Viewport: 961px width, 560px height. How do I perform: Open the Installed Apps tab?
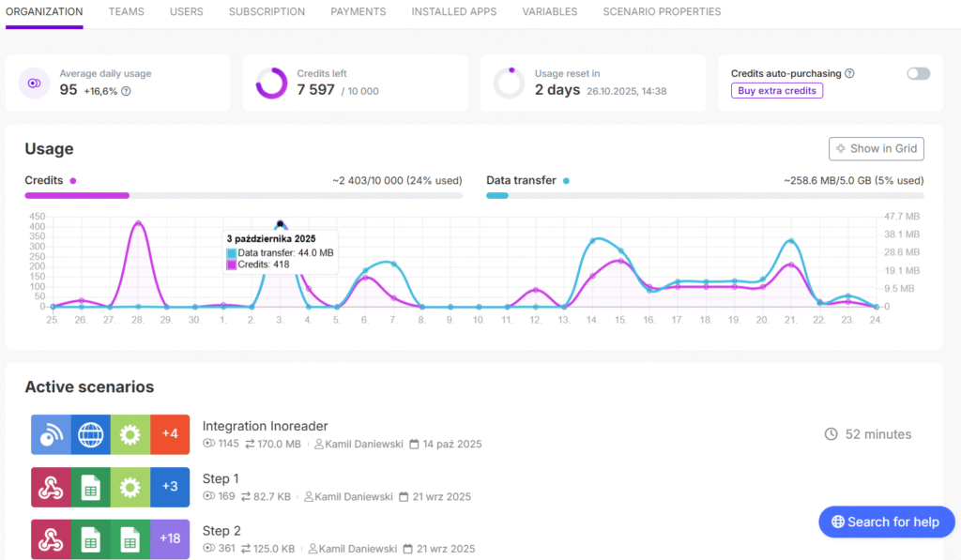pos(454,11)
